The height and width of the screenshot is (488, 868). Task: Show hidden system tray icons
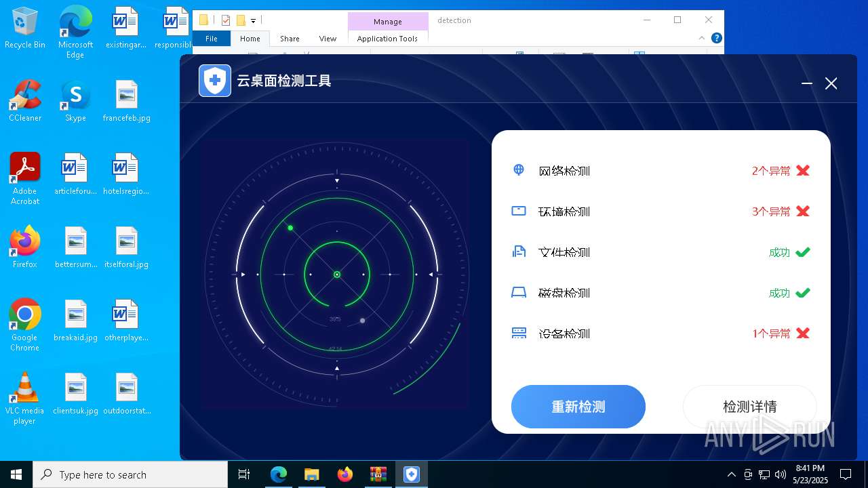(731, 474)
